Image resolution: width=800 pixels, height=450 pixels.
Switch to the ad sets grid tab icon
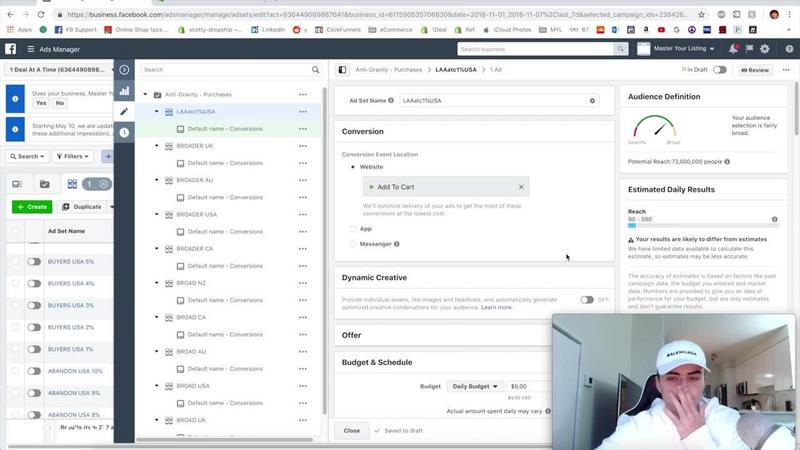(72, 184)
